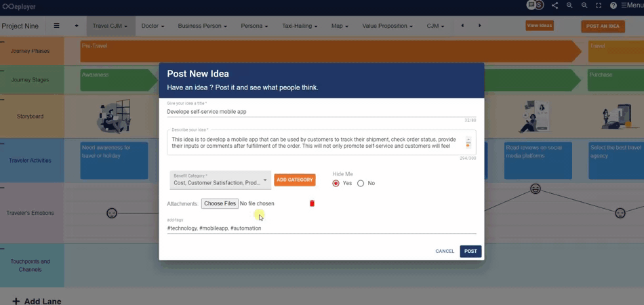Click the description box scrollbar
The image size is (644, 305).
point(468,142)
